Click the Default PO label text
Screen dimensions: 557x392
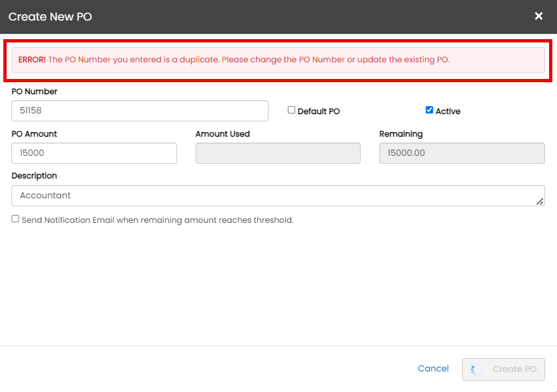point(319,111)
